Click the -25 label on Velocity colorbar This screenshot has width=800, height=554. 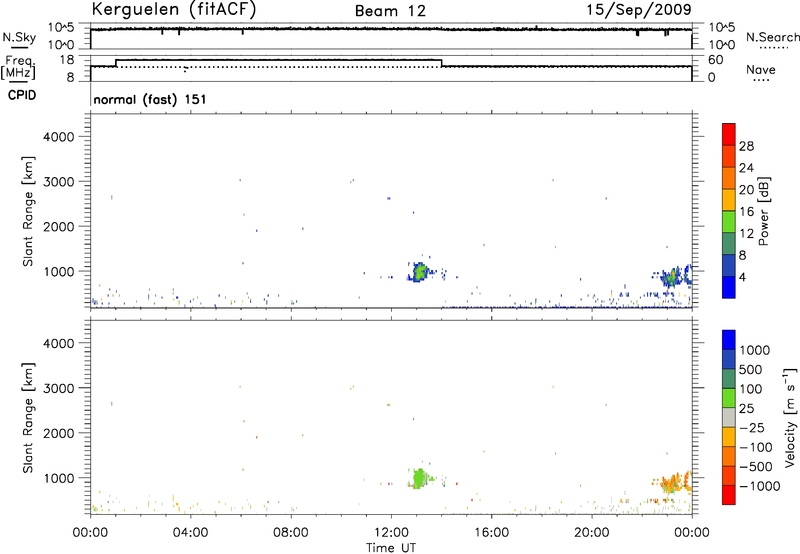(752, 428)
